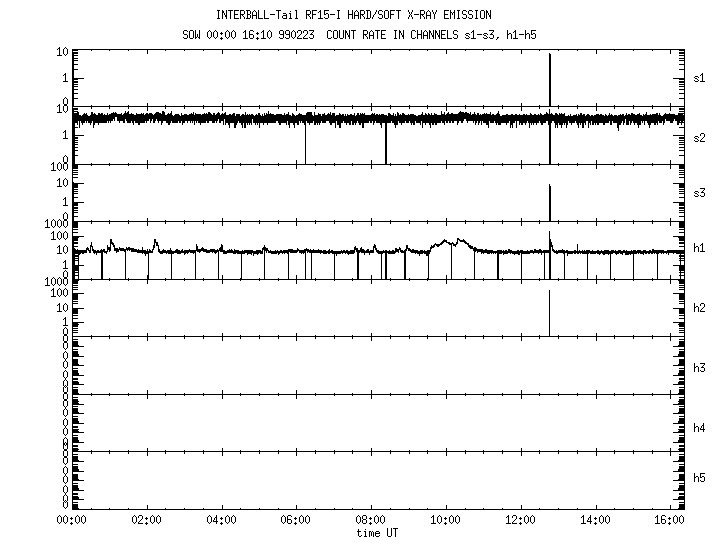
Task: Select the h5 channel label
Action: (699, 478)
